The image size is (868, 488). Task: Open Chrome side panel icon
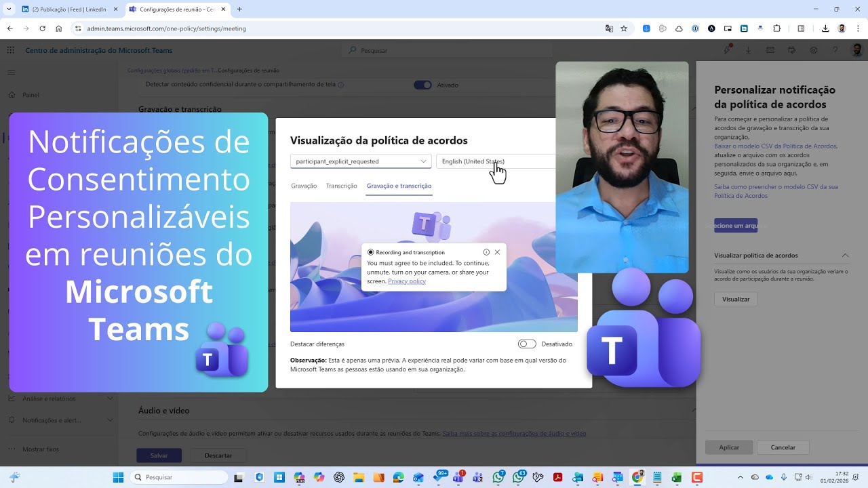pos(801,28)
